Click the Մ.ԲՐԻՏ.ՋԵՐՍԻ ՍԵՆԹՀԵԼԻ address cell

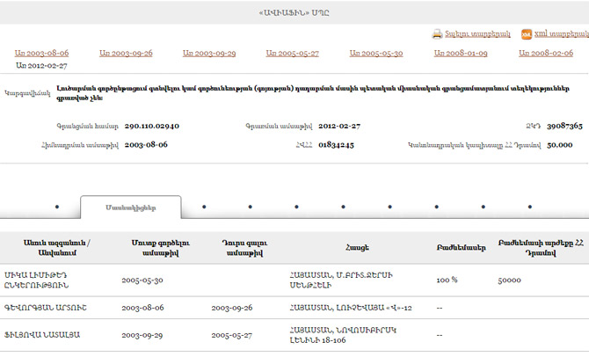pyautogui.click(x=341, y=280)
